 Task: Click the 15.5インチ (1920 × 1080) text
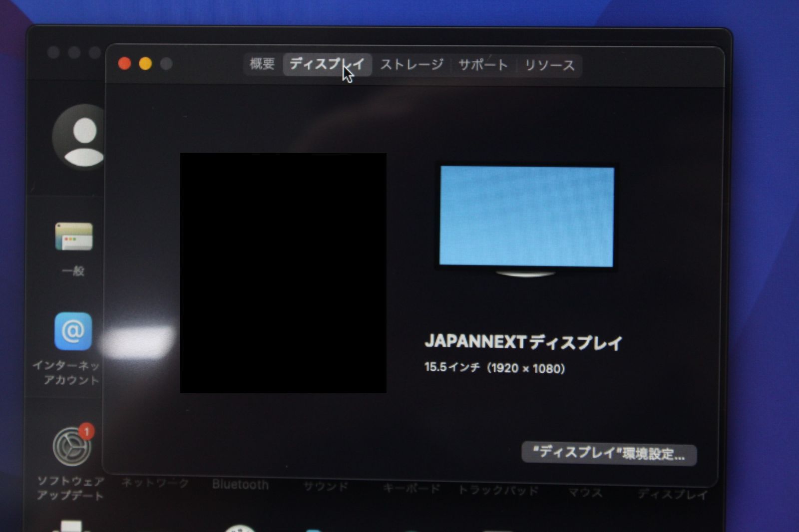(x=495, y=368)
